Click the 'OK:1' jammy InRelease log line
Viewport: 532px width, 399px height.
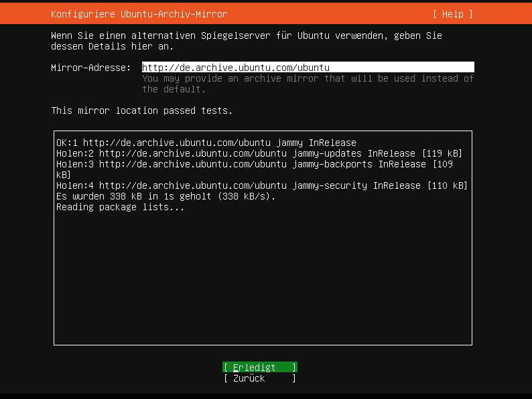click(206, 143)
